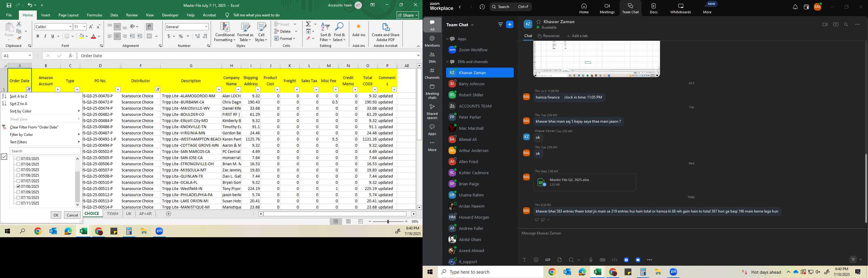The image size is (868, 278).
Task: Click the Increase Decimal icon
Action: [197, 36]
